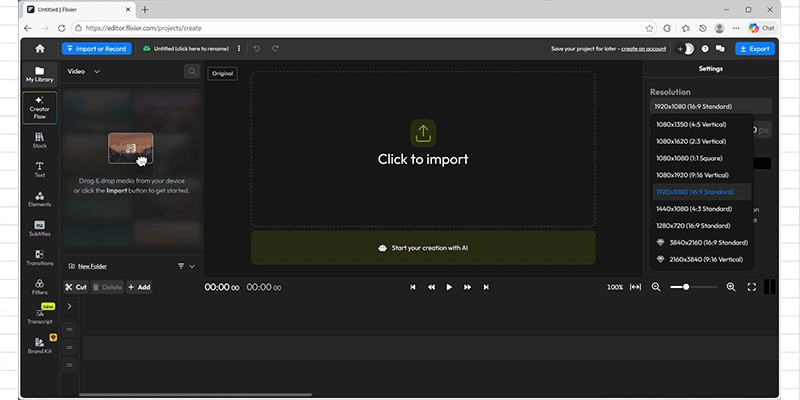Choose 1440x1080 (4:3 Standard) resolution
The image size is (800, 400).
[702, 209]
